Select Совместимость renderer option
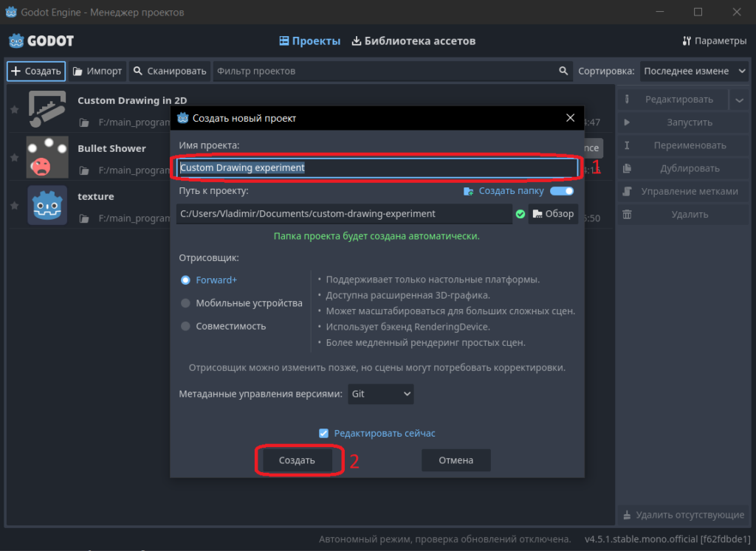 point(224,326)
